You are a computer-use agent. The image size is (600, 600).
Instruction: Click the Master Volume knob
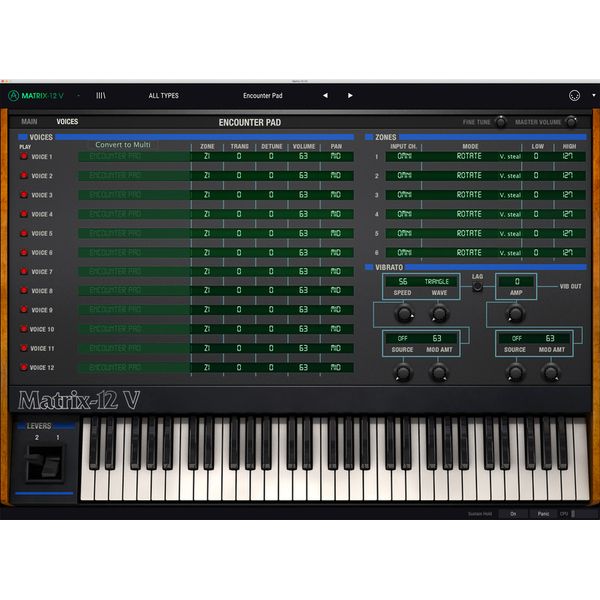(x=571, y=122)
